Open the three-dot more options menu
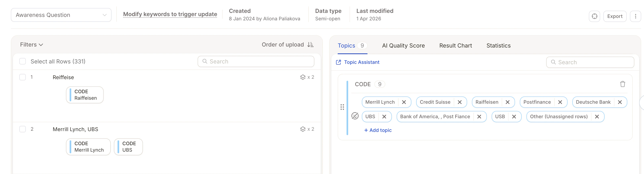Viewport: 644px width, 174px height. (636, 16)
